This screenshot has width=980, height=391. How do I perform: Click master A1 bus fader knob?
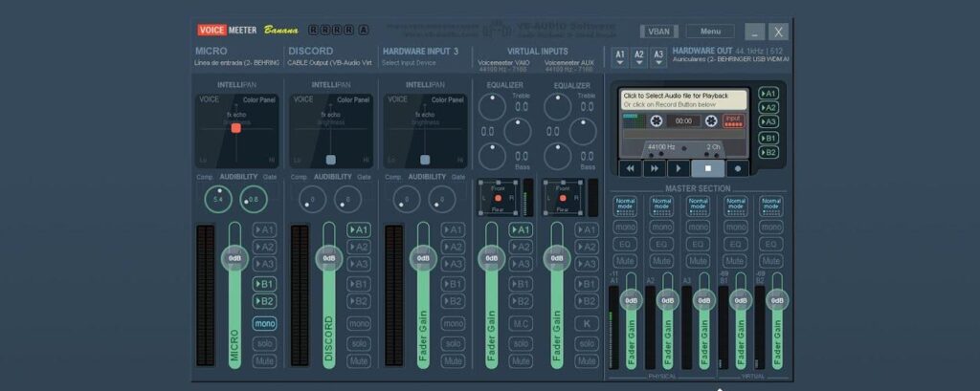tap(632, 300)
